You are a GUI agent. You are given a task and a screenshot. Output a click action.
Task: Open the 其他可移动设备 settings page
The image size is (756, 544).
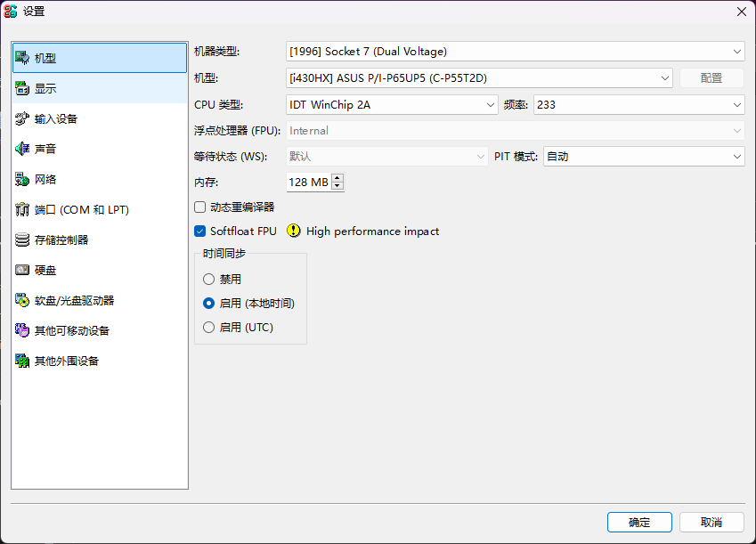pyautogui.click(x=71, y=330)
